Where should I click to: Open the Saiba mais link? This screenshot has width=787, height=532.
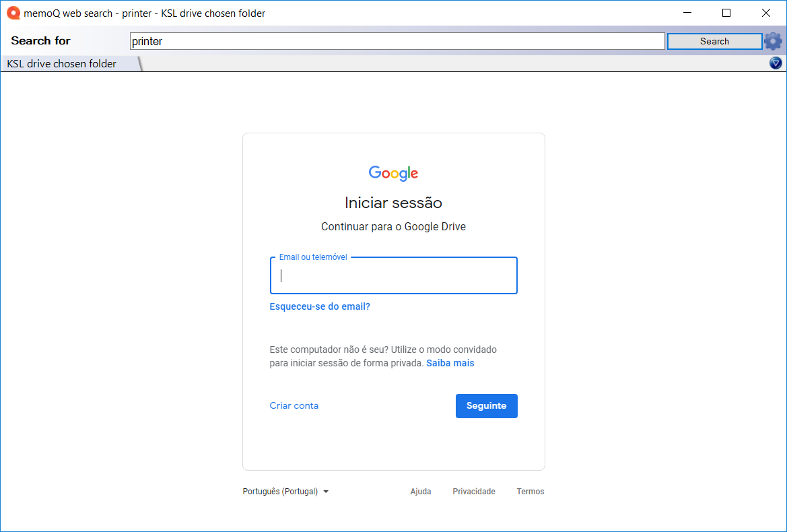coord(450,363)
